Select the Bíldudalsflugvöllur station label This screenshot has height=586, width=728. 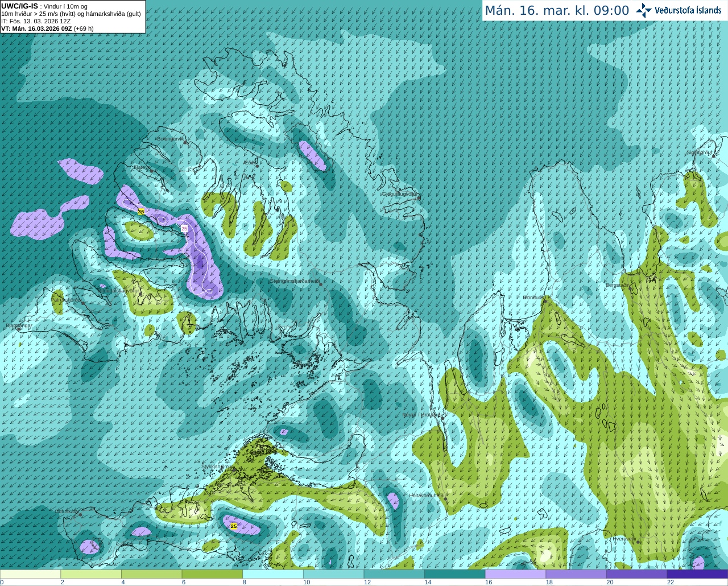coord(118,290)
